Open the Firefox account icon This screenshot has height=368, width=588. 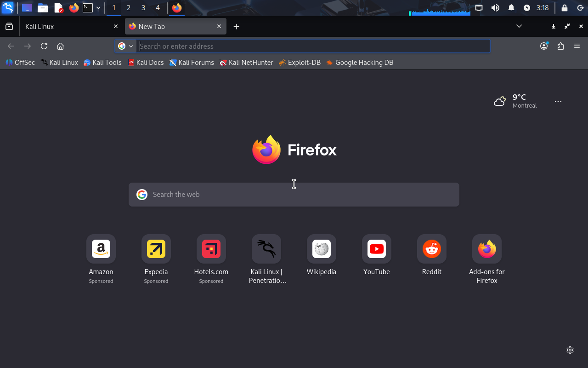[x=544, y=46]
